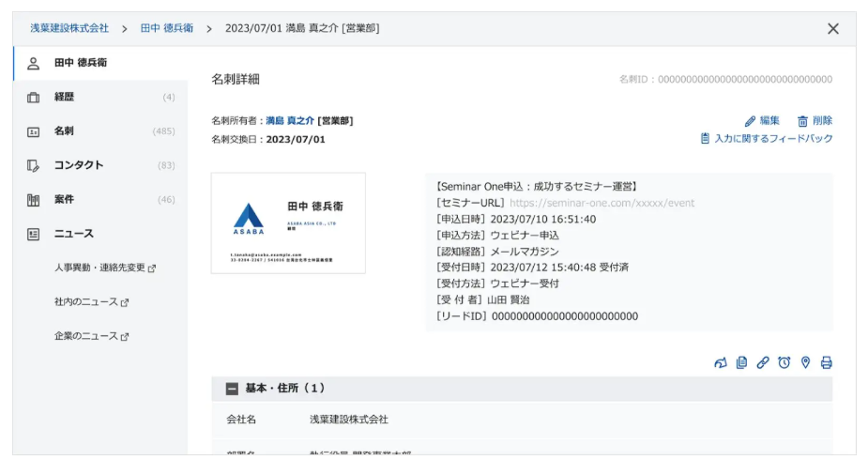
Task: Click the printer icon
Action: tap(826, 362)
